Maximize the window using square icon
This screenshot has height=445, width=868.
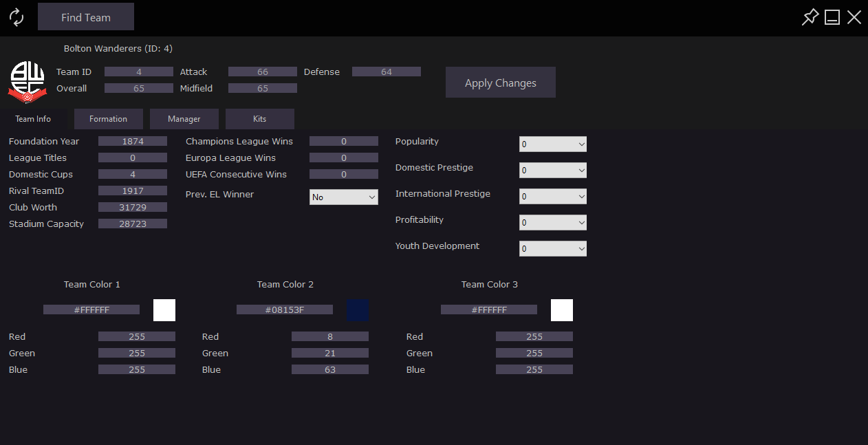pos(832,17)
